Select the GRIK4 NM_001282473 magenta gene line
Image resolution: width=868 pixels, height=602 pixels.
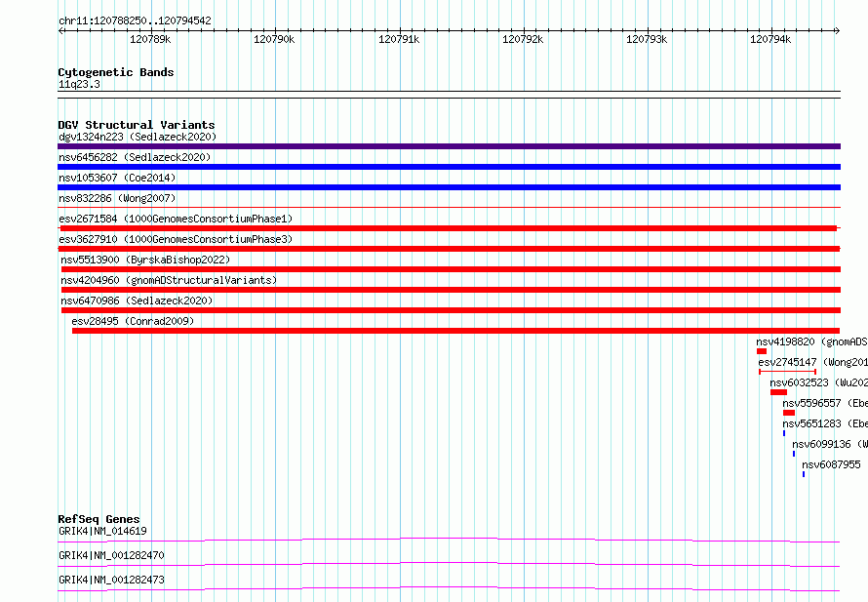click(449, 588)
